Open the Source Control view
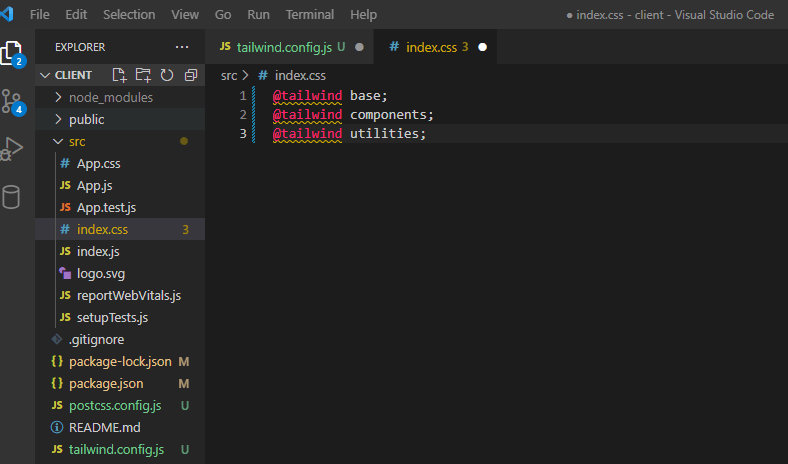 click(13, 102)
